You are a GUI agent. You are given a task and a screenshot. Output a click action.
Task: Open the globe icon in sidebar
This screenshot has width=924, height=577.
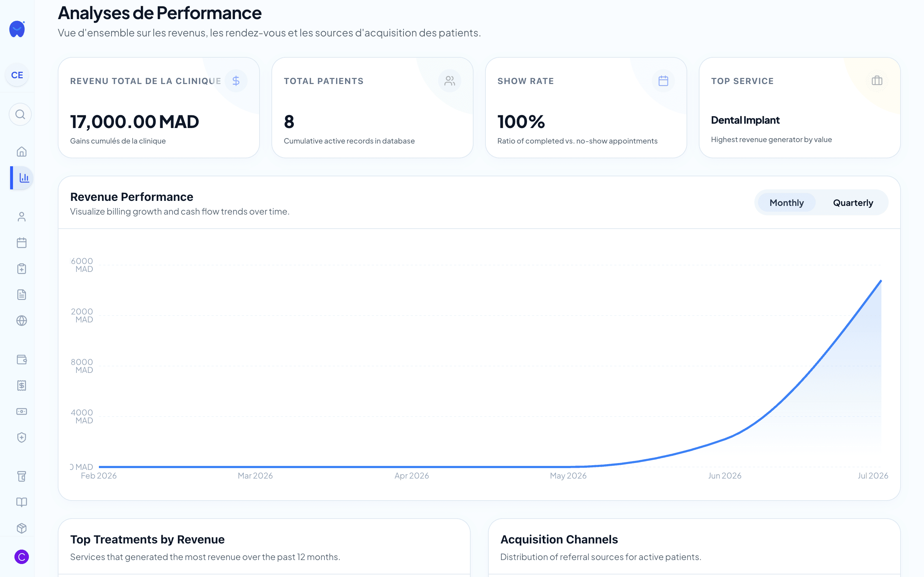click(x=22, y=321)
